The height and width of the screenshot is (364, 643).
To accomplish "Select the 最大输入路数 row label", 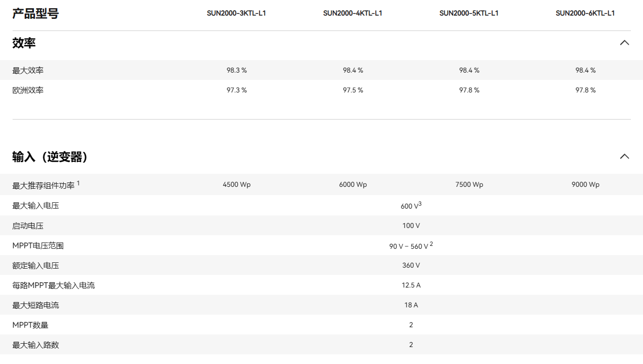I will pyautogui.click(x=35, y=345).
